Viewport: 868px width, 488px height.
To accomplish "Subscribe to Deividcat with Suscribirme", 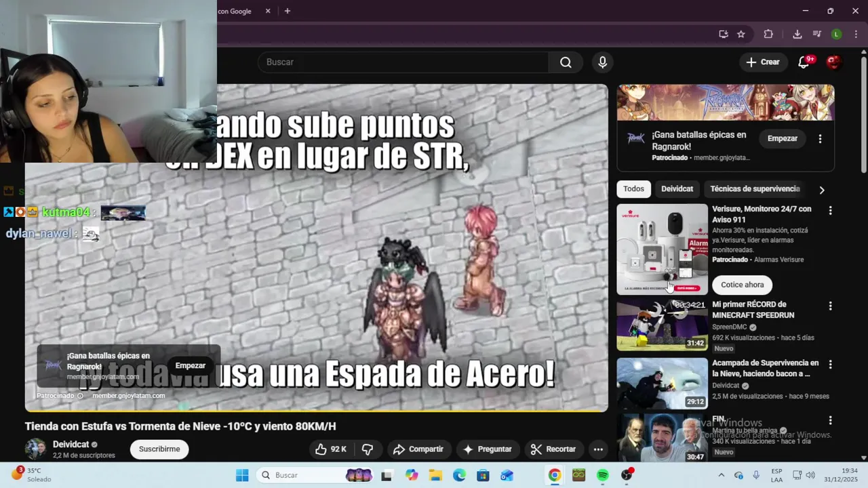I will point(159,449).
